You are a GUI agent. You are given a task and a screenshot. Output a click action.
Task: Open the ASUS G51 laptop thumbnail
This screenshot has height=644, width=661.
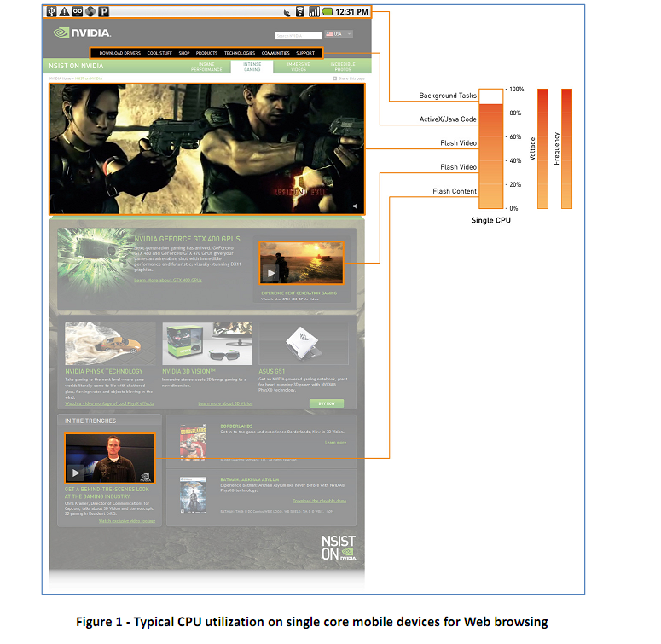[304, 344]
